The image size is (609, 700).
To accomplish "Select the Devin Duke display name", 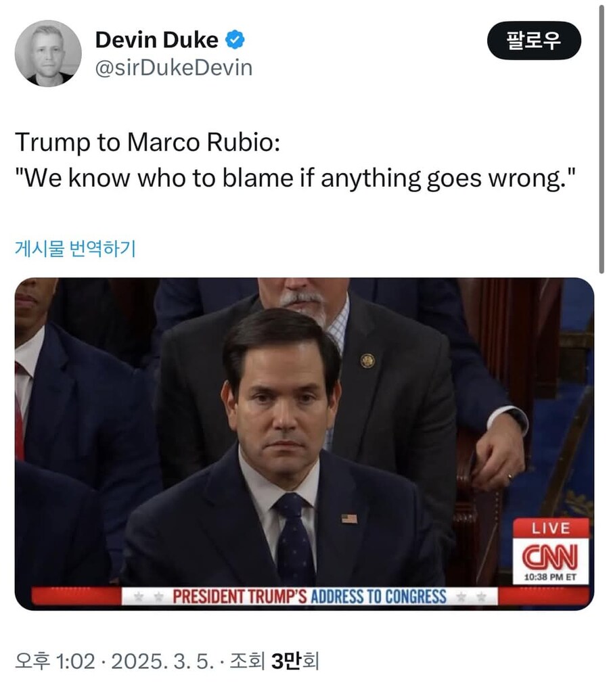I will click(157, 40).
